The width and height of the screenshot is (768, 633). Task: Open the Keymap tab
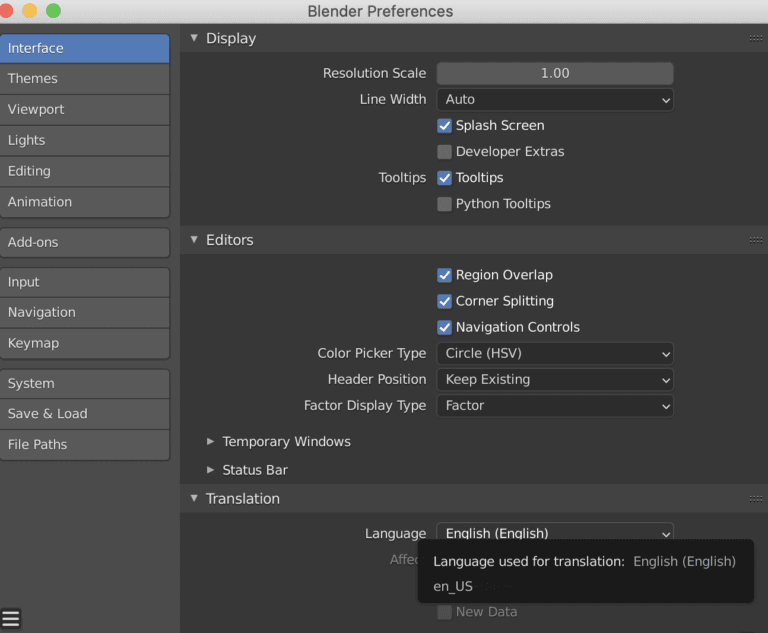[85, 343]
